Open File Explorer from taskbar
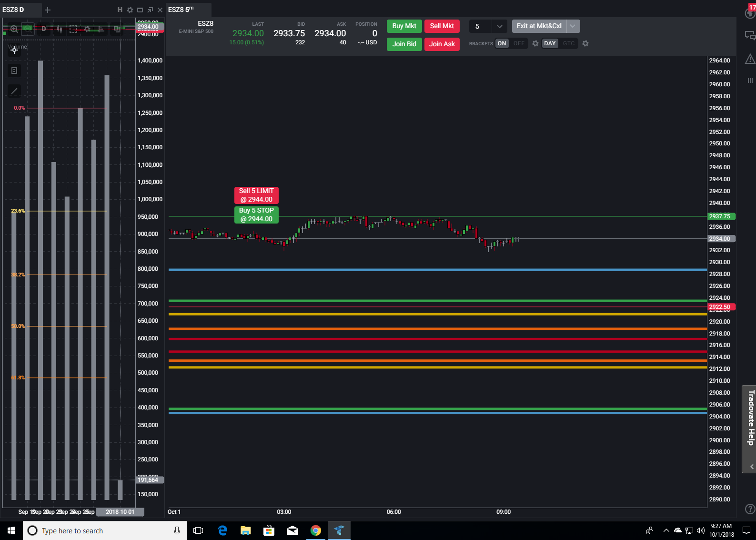The image size is (756, 540). [x=245, y=530]
